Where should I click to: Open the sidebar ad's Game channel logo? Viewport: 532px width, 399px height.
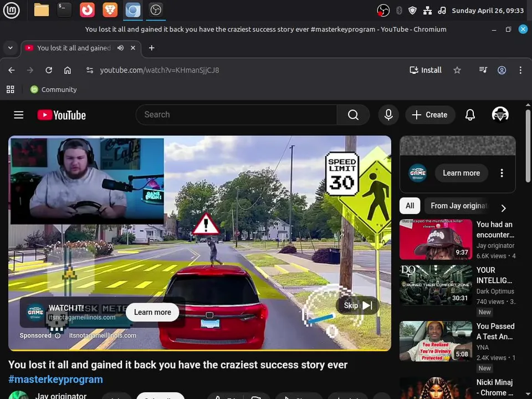pyautogui.click(x=417, y=173)
